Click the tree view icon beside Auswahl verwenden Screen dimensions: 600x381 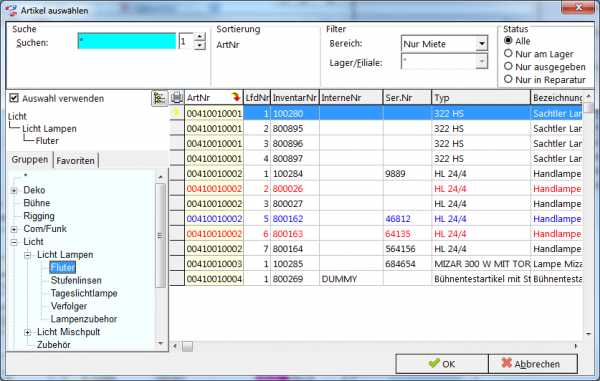(x=159, y=98)
